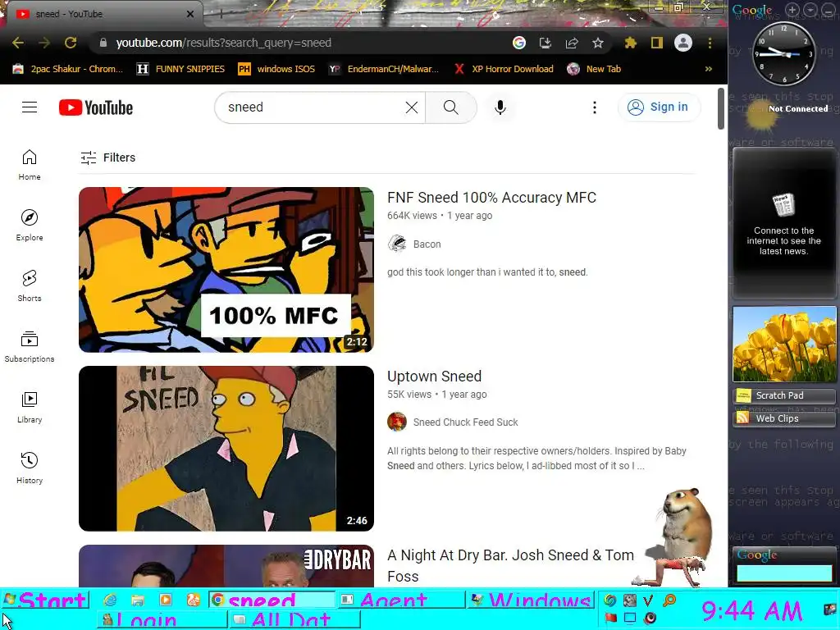
Task: Open Chrome three-dot menu
Action: pyautogui.click(x=710, y=43)
